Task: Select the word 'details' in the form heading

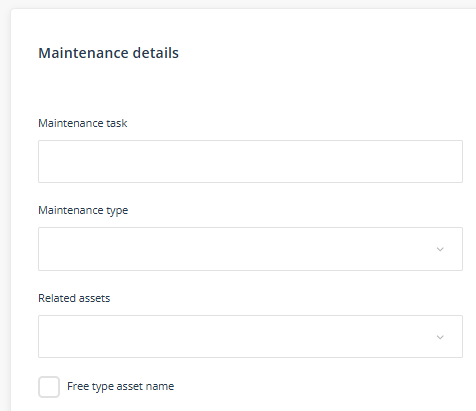Action: [x=156, y=53]
